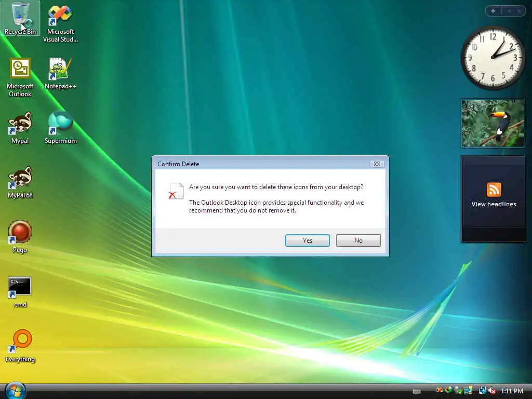Click the Confirm Delete title text
The image size is (532, 399).
coord(178,164)
